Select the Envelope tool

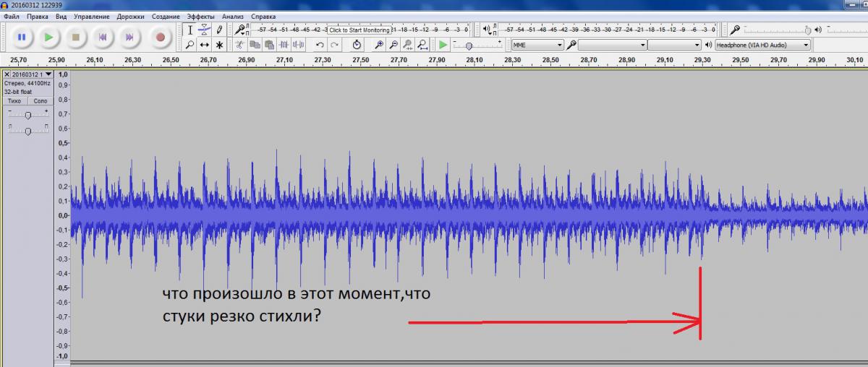pos(204,30)
